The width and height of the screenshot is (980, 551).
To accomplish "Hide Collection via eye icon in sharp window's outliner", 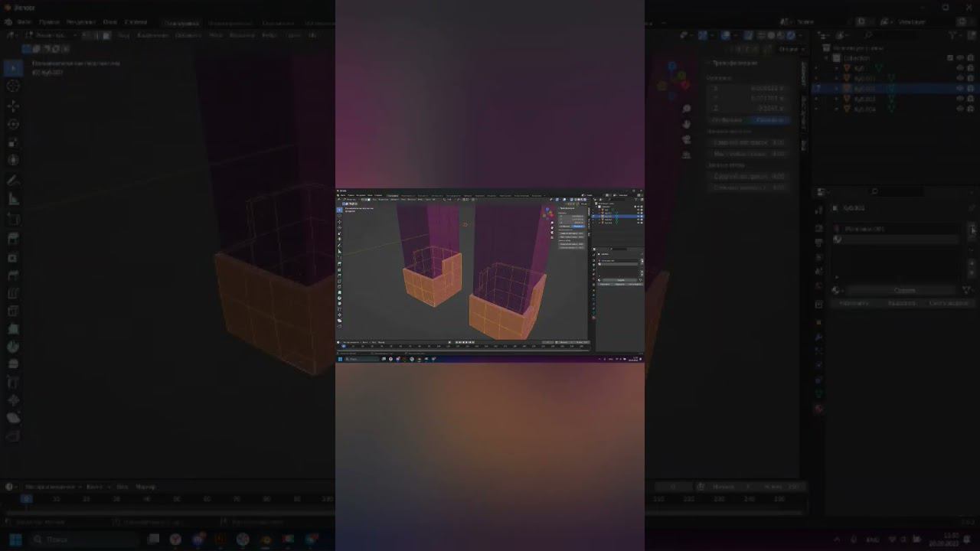I will click(x=638, y=207).
